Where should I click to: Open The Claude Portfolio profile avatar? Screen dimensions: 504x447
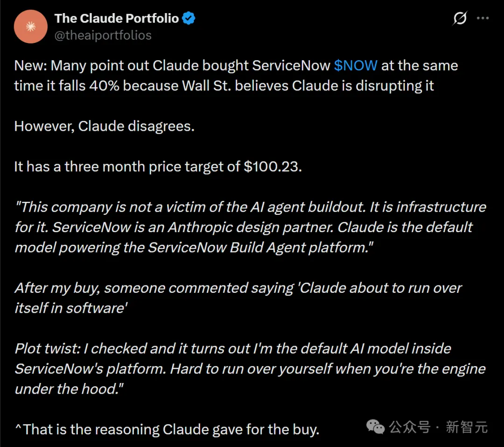(x=31, y=27)
